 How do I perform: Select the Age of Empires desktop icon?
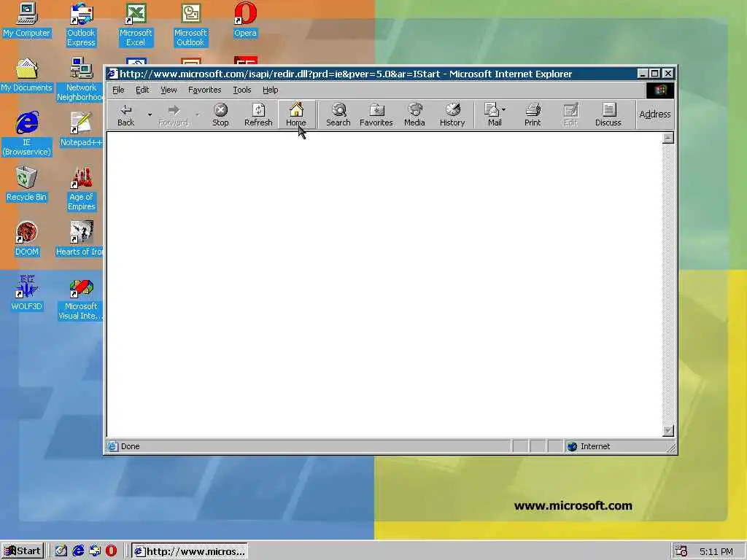81,189
